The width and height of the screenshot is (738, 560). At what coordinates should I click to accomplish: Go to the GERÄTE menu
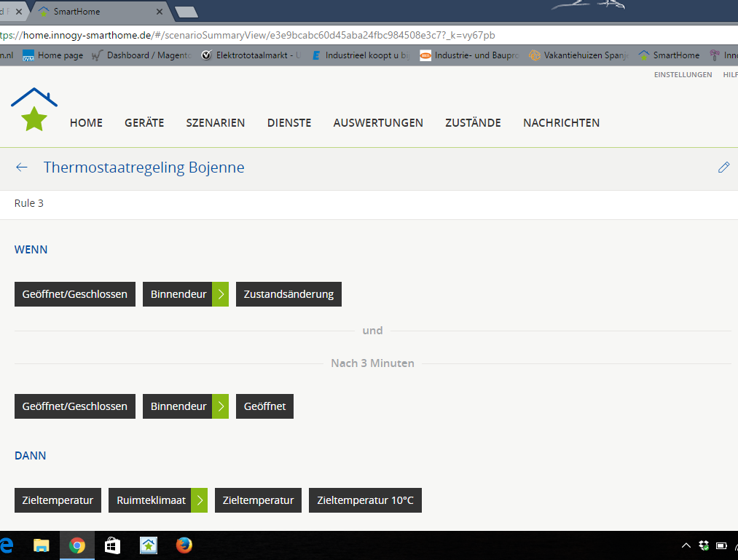(144, 123)
